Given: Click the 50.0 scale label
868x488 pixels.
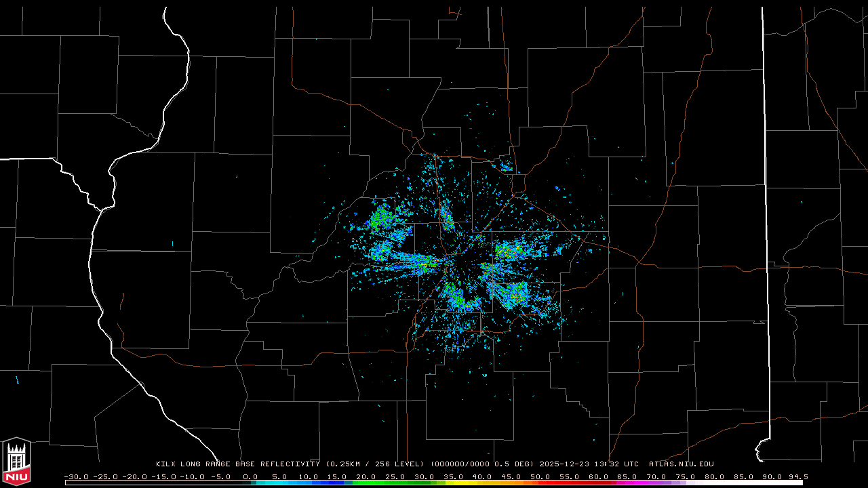Looking at the screenshot, I should tap(540, 476).
